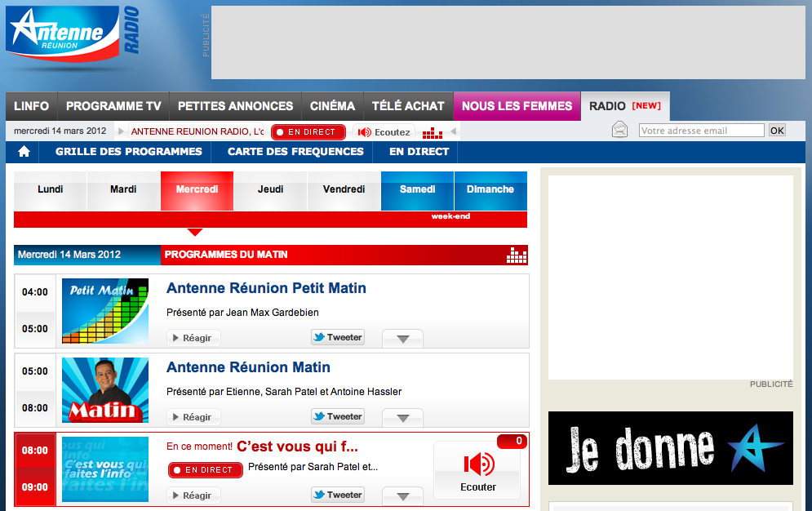Click EN DIRECT badge in C'est vous qui row
Screen dimensions: 812x511
[x=205, y=470]
